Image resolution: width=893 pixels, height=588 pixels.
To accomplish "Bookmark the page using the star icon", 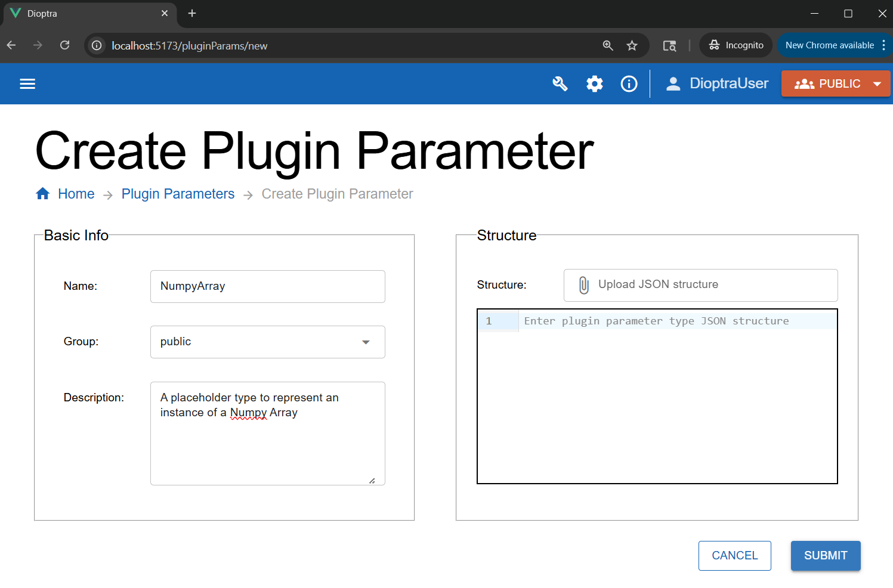I will [632, 45].
